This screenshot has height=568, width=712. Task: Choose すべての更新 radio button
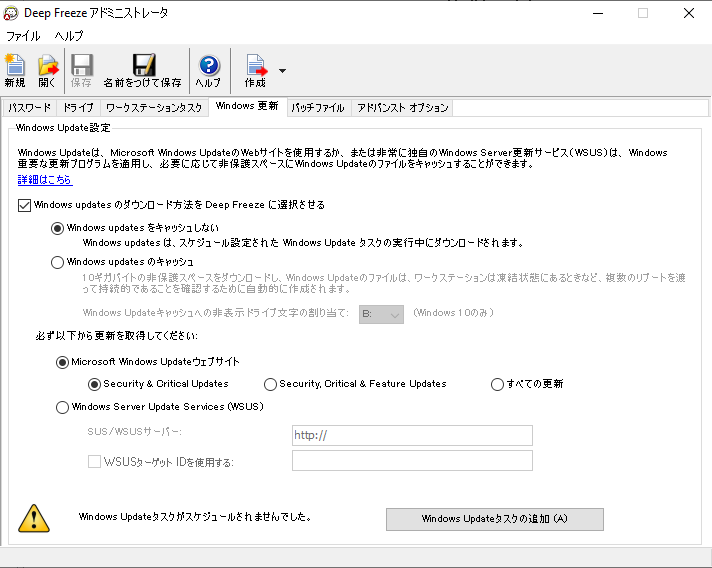497,385
